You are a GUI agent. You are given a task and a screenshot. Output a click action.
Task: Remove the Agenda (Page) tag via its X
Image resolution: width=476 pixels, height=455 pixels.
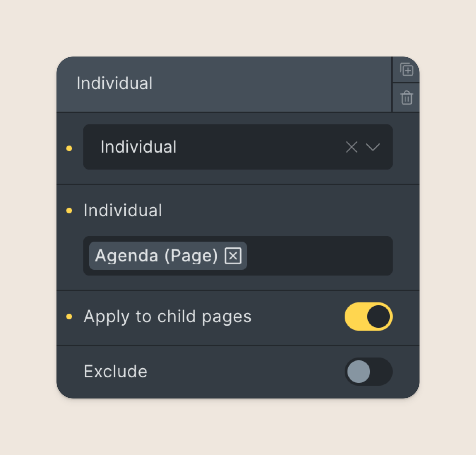point(233,256)
